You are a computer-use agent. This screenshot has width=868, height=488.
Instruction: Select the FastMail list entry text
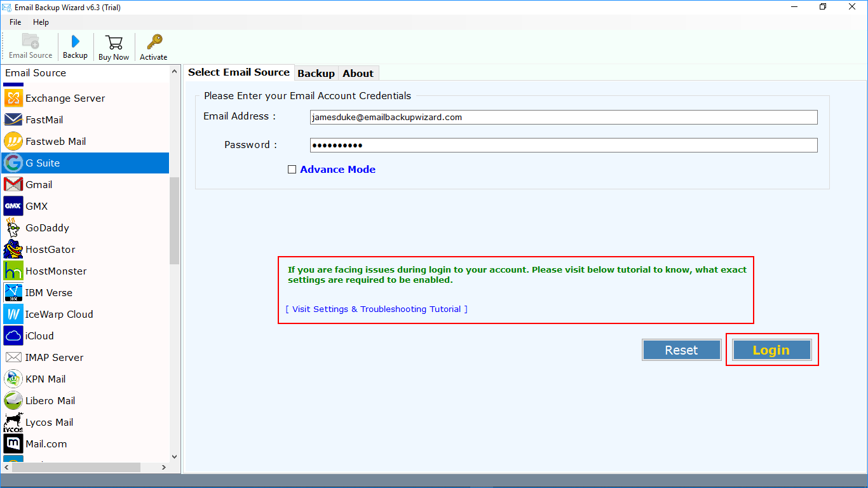[x=44, y=120]
